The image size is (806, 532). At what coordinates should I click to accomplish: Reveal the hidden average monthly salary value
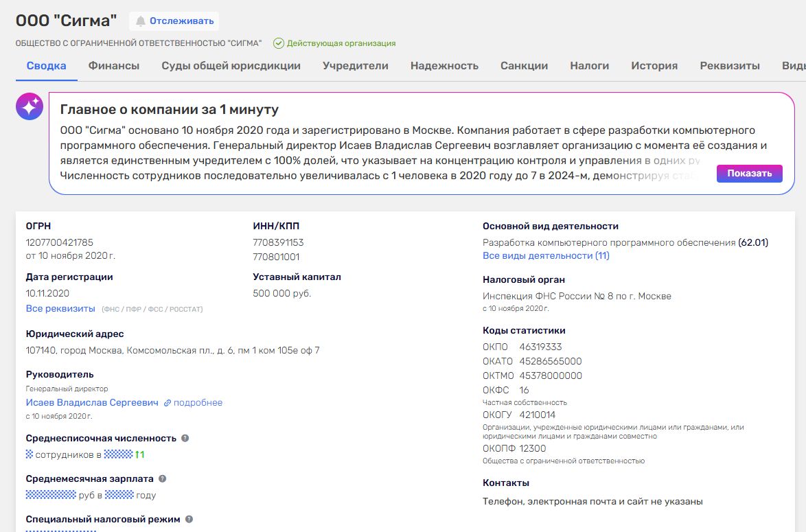coord(51,495)
